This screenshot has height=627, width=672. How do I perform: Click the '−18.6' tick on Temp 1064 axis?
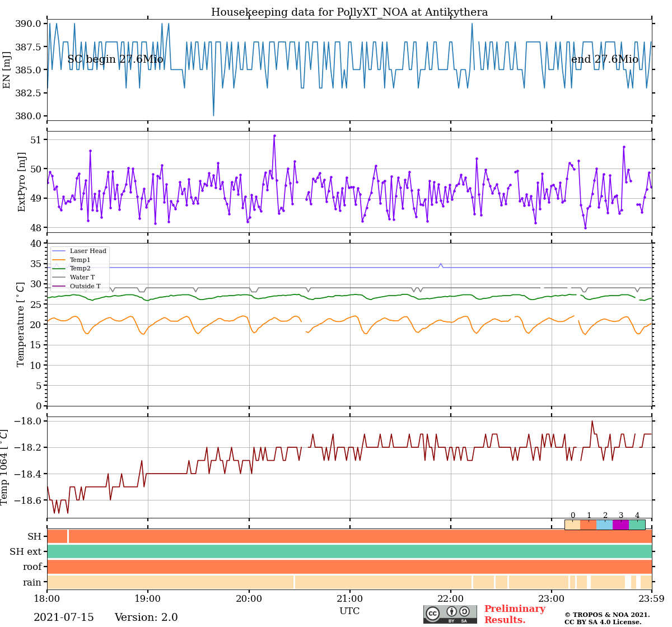tap(27, 500)
